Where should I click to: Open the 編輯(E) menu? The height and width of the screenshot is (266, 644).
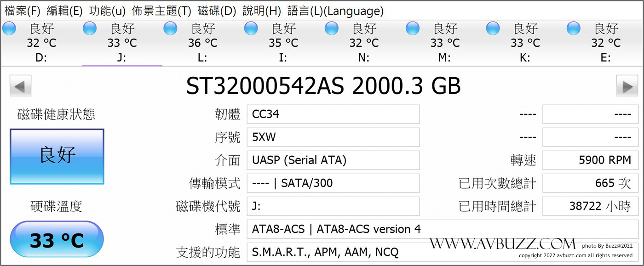click(x=64, y=11)
